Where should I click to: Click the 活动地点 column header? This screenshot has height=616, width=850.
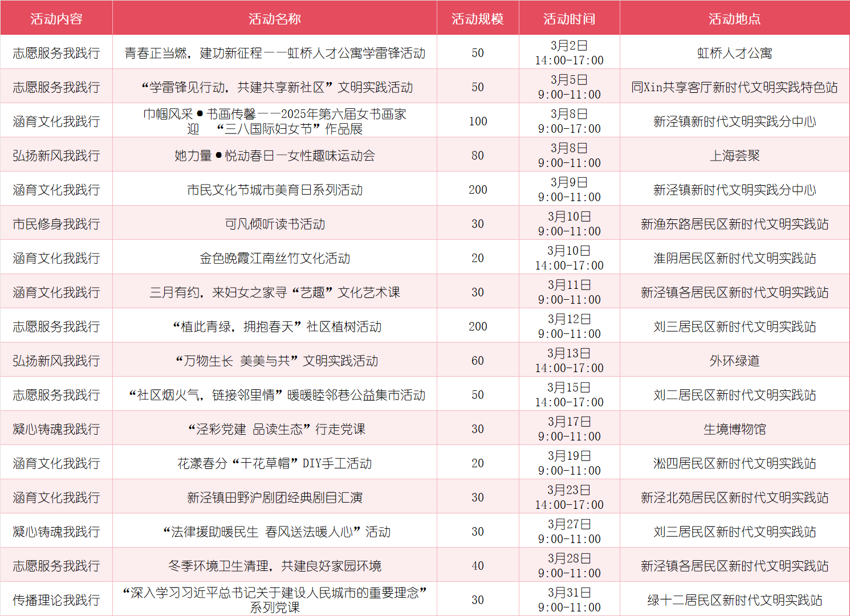(x=734, y=18)
